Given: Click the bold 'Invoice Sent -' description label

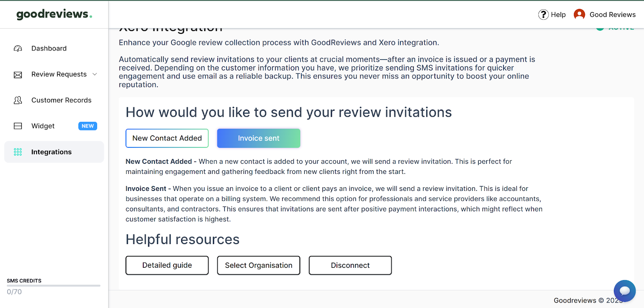Looking at the screenshot, I should coord(148,188).
